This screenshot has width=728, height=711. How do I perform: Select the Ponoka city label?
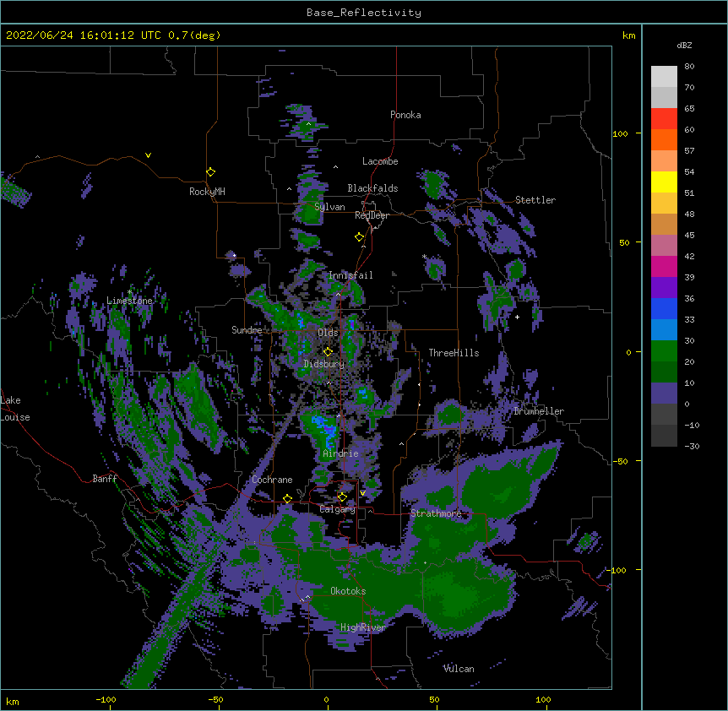coord(405,115)
